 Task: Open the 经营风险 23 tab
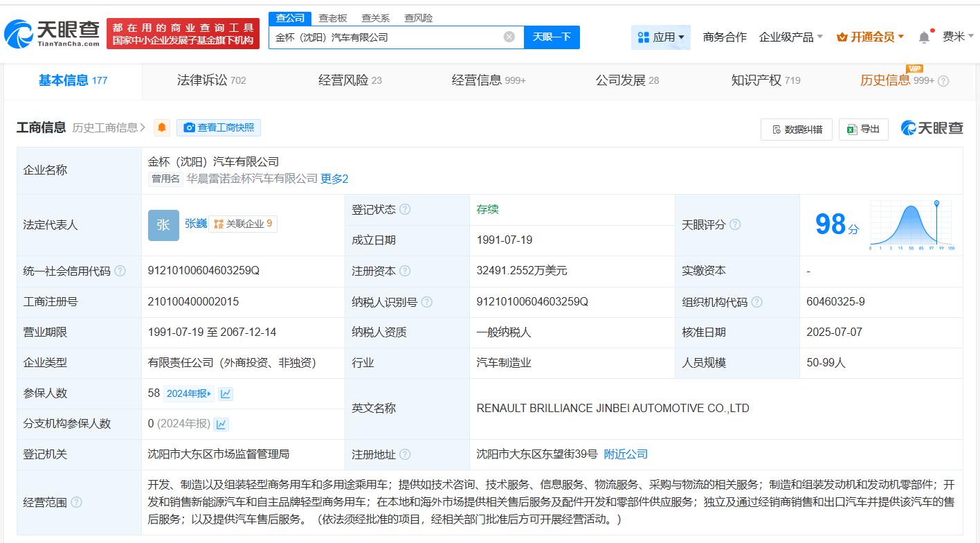pos(350,80)
